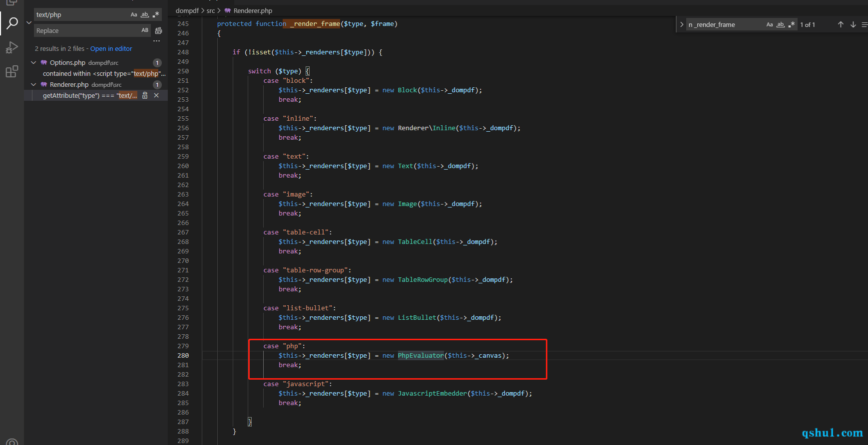Click the highlighted PhpEvaluator class name
The image size is (868, 445).
pyautogui.click(x=421, y=356)
